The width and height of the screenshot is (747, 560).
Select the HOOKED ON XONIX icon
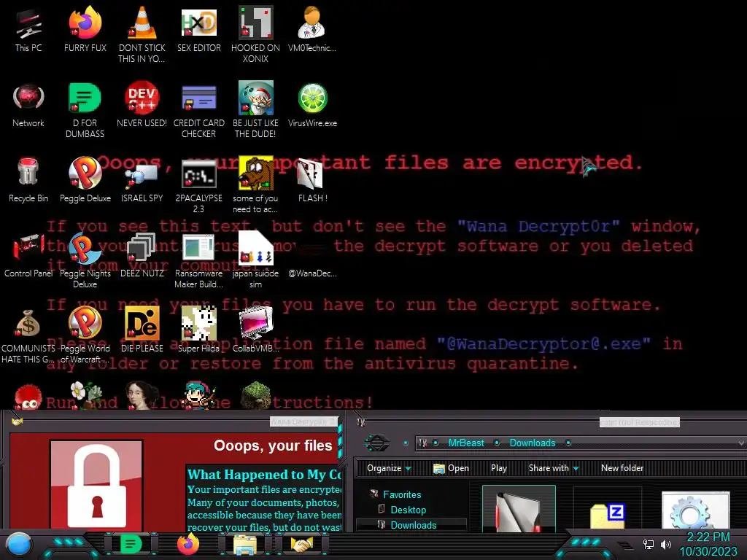(x=256, y=34)
